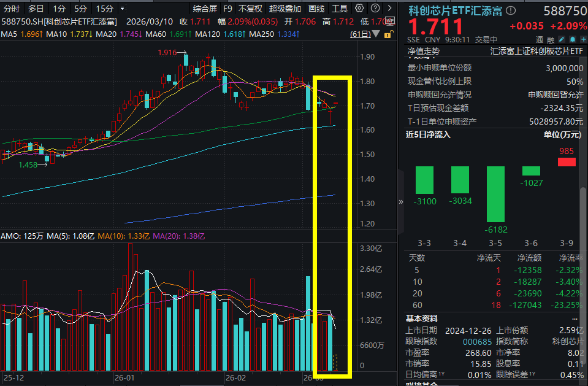Click the pencil edit note icon

[561, 39]
